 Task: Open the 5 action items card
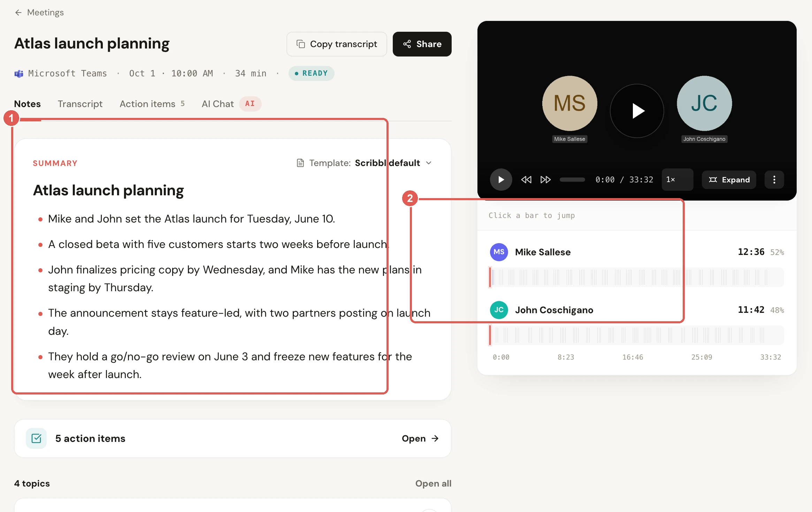coord(233,438)
